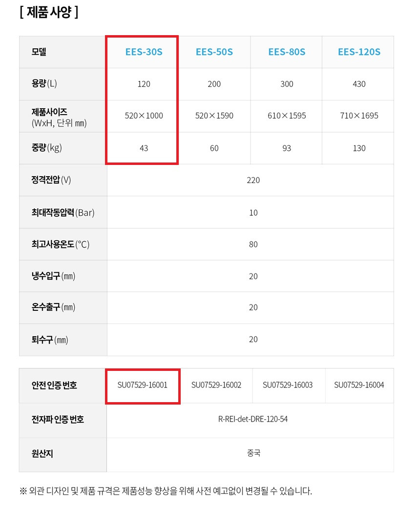Click the 제품 사양 section title
Screen dimensions: 420x509
pyautogui.click(x=49, y=12)
